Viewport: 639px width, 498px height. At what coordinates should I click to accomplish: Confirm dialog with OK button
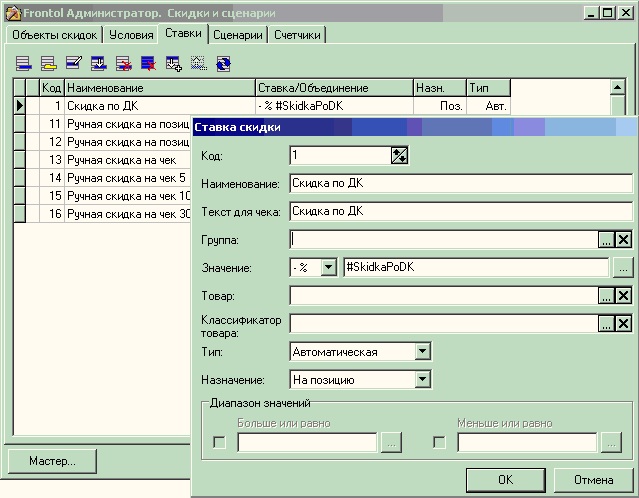pyautogui.click(x=506, y=480)
